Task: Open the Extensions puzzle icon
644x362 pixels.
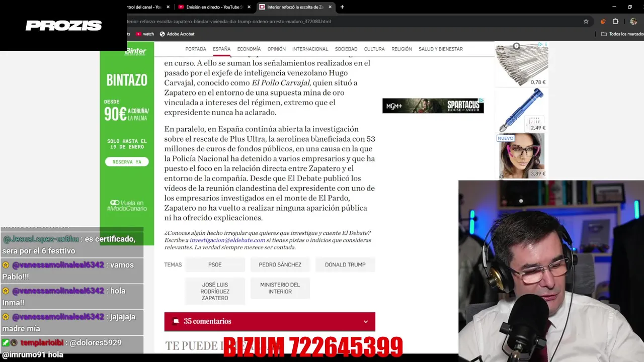Action: (x=615, y=22)
